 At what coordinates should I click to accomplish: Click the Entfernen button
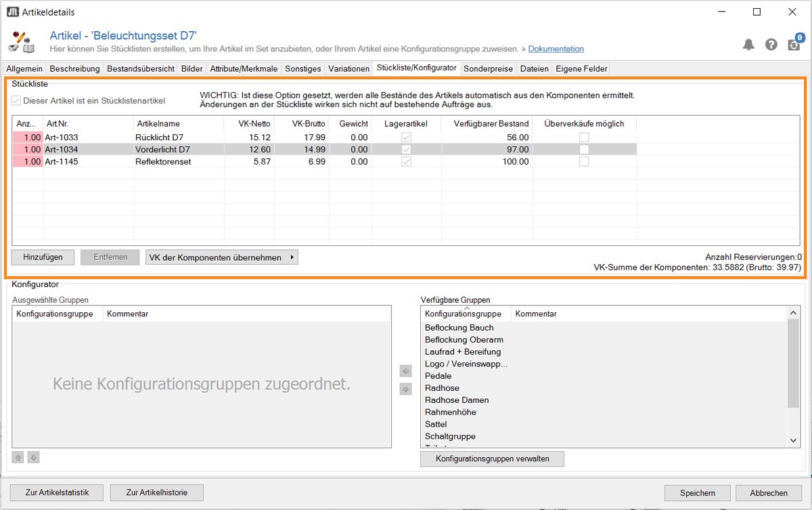(110, 257)
